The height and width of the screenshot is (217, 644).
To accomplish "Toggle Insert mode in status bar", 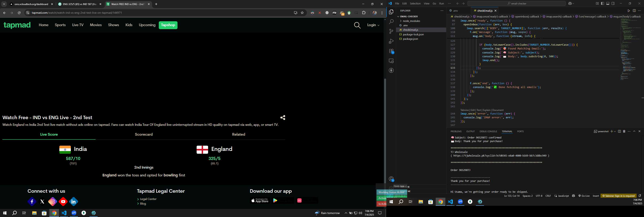I will pos(596,196).
